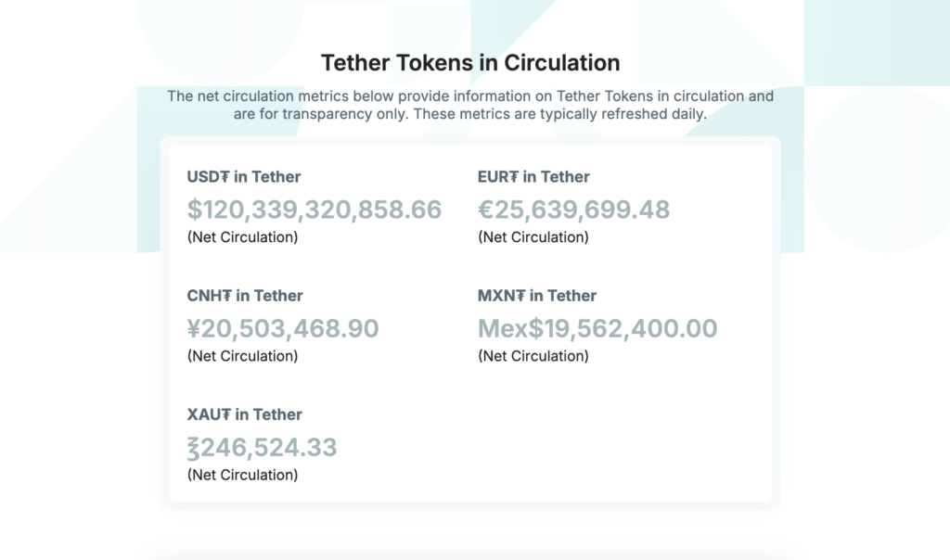Click "(Net Circulation)" under the CNH₮ amount
Image resolution: width=950 pixels, height=560 pixels.
[242, 356]
